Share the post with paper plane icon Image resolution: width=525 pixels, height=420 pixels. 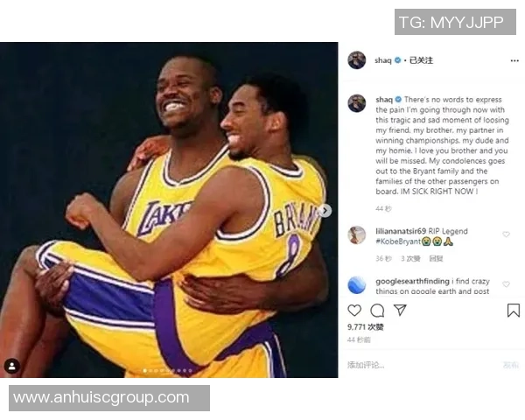[x=400, y=310]
